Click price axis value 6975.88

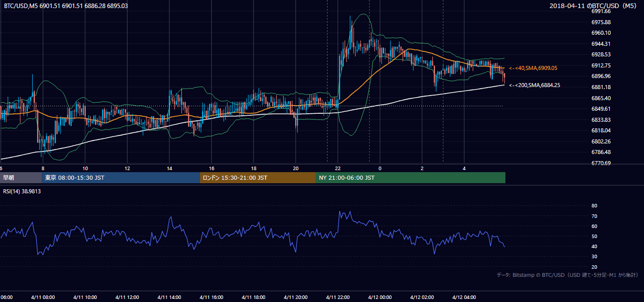pos(601,22)
